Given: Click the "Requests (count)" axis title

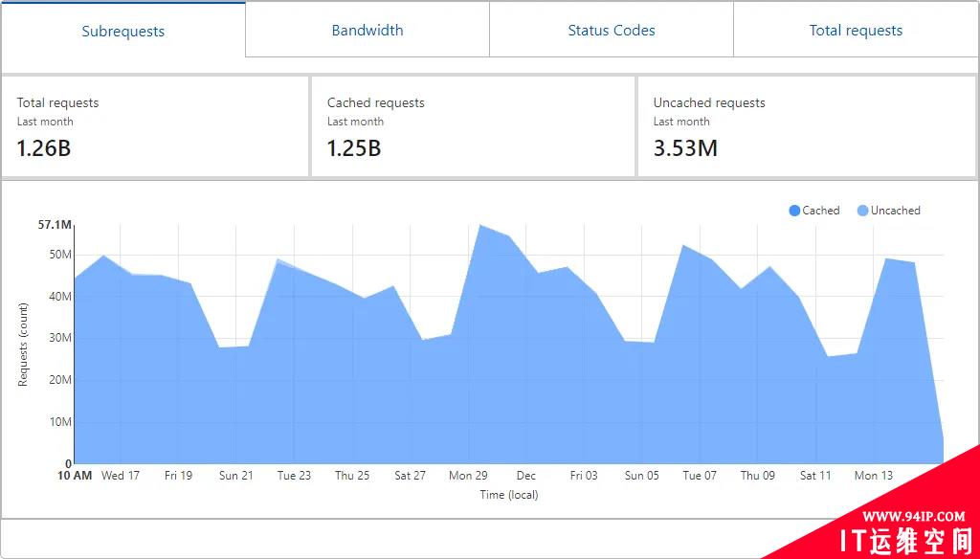Looking at the screenshot, I should 23,345.
